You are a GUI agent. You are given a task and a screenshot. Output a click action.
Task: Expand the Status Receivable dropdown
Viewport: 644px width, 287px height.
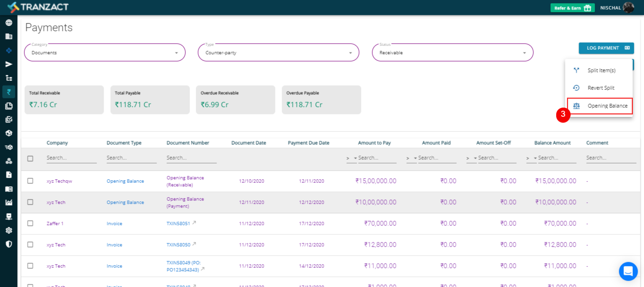point(453,53)
